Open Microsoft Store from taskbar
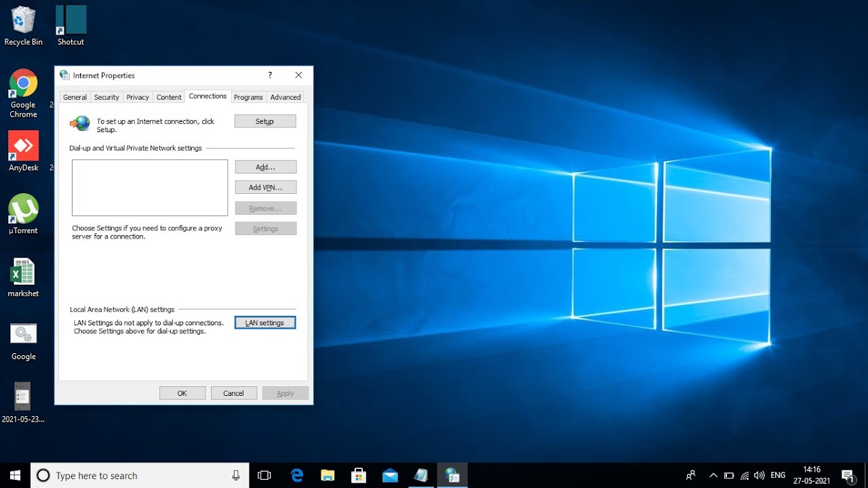The width and height of the screenshot is (868, 488). [359, 475]
